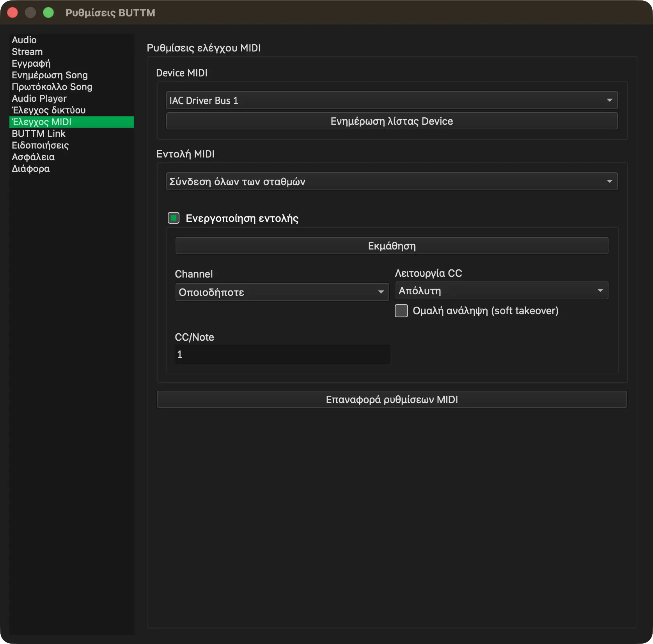Select Έλεγχος MIDI sidebar item
Image resolution: width=653 pixels, height=644 pixels.
click(x=72, y=122)
